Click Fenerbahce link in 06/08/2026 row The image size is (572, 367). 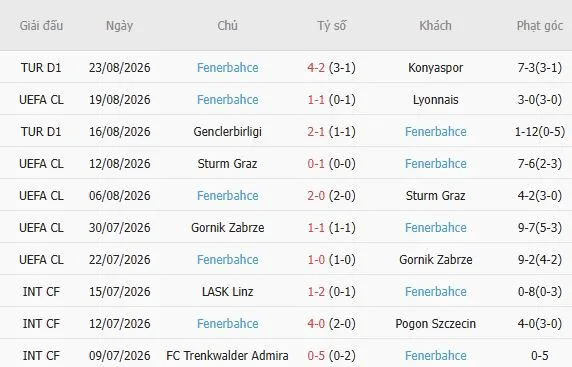click(228, 196)
